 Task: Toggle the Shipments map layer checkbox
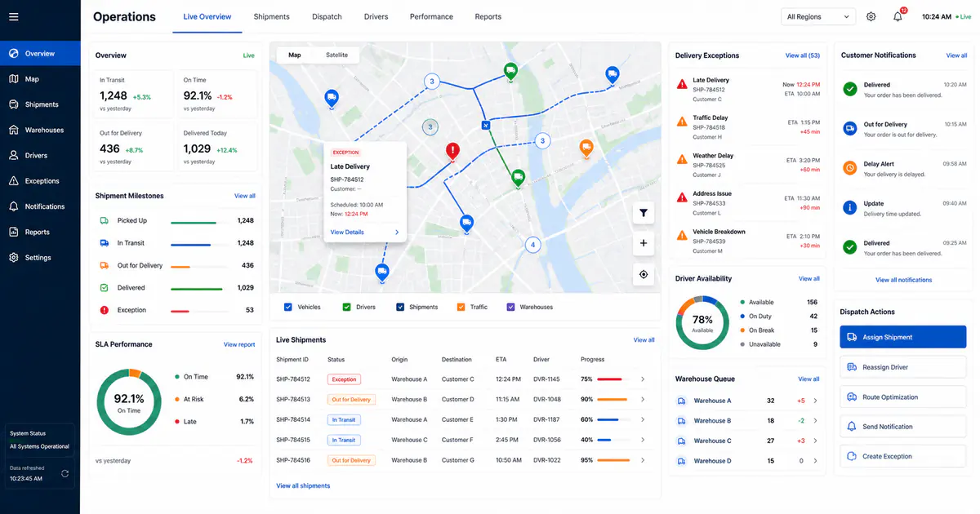click(400, 307)
